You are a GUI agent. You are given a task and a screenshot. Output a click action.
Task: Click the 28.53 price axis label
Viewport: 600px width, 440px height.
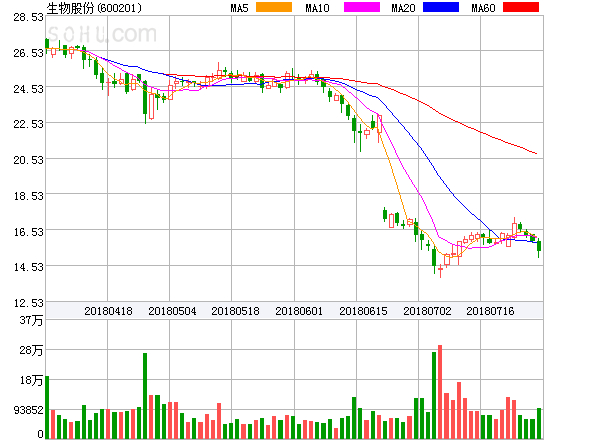point(28,17)
